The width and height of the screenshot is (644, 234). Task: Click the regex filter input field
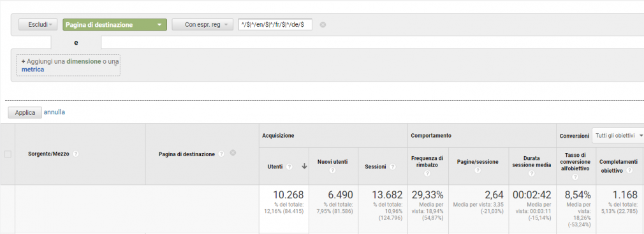[x=275, y=25]
